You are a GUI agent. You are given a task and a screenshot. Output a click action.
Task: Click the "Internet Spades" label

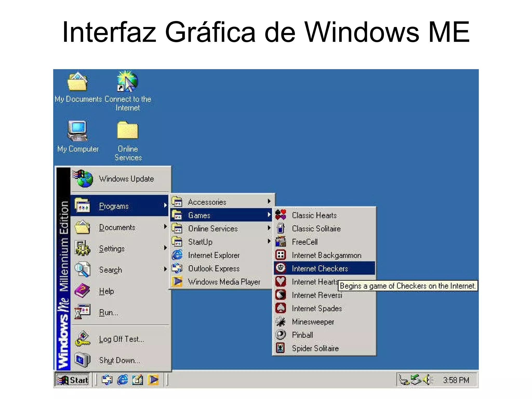tap(317, 308)
